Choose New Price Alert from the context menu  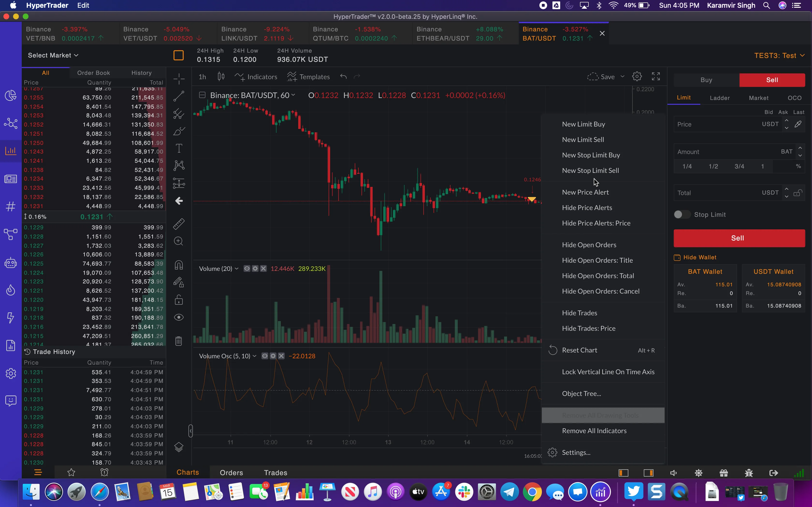[x=585, y=192]
